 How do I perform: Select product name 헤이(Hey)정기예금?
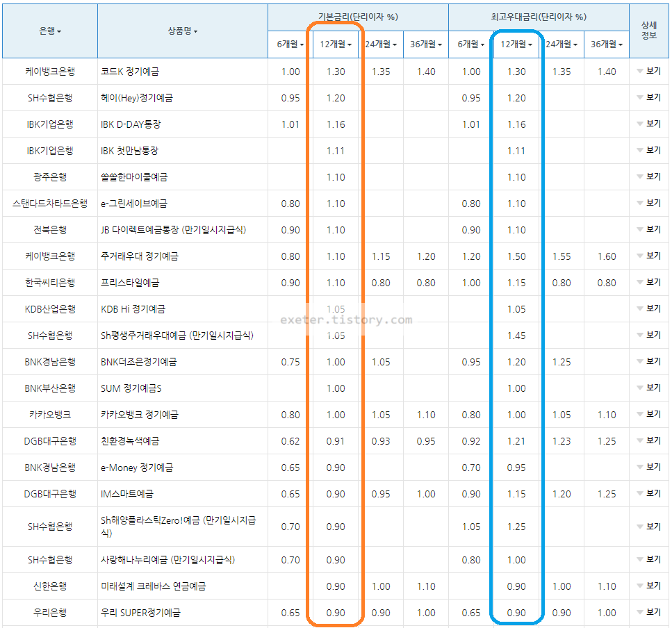click(137, 98)
